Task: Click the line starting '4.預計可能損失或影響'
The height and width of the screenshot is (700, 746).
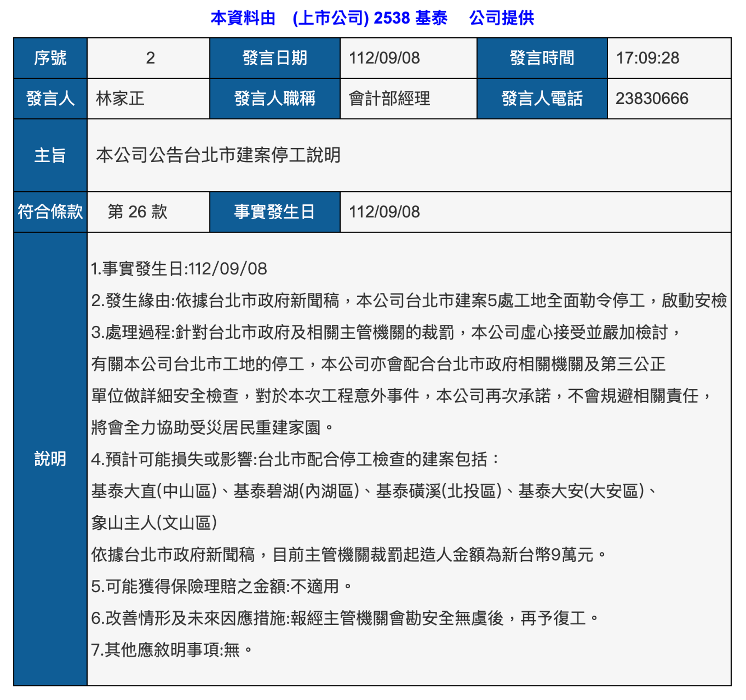Action: coord(295,459)
